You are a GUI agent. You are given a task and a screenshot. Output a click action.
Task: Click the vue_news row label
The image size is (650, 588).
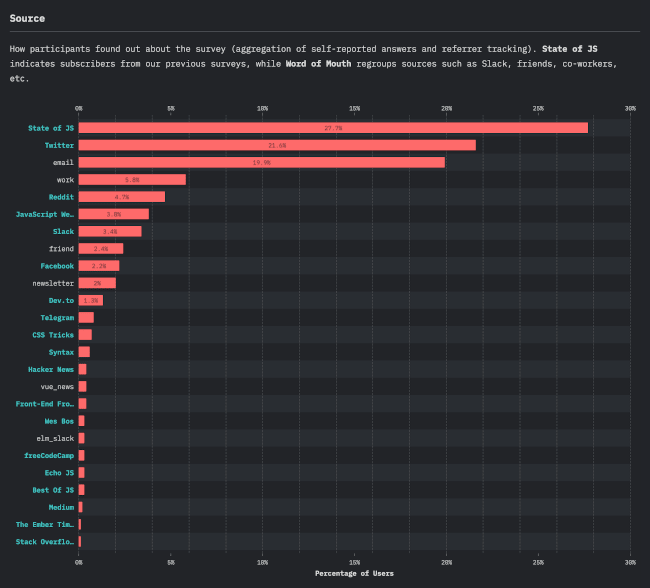[x=57, y=386]
